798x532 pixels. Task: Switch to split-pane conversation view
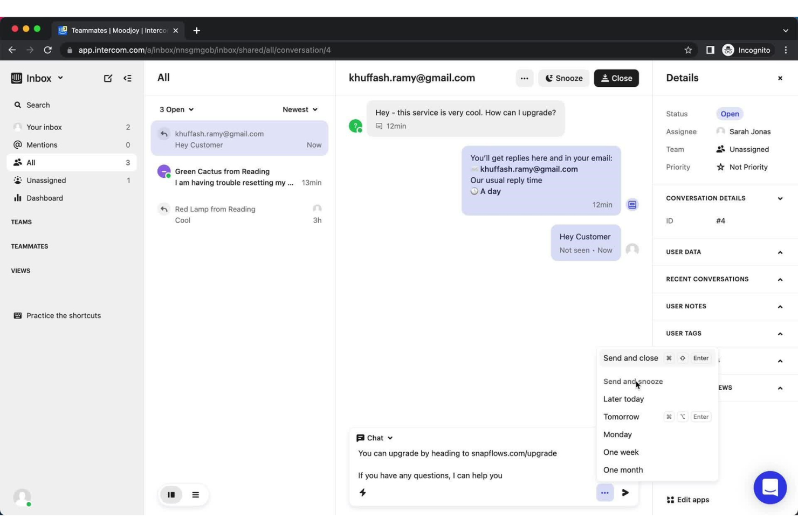coord(171,494)
